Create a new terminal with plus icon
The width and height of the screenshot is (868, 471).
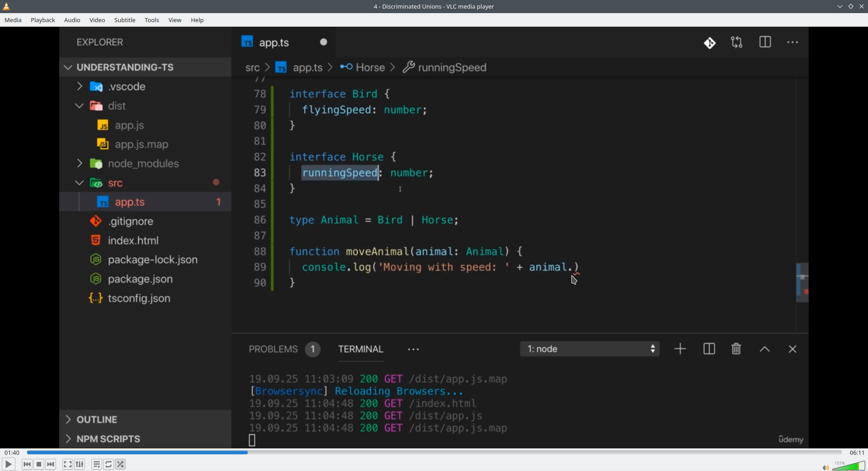coord(680,349)
